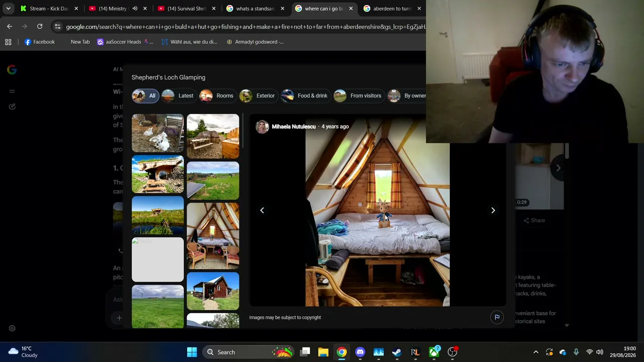Open the Armadyl godsword bookmark
This screenshot has width=644, height=362.
pos(255,42)
